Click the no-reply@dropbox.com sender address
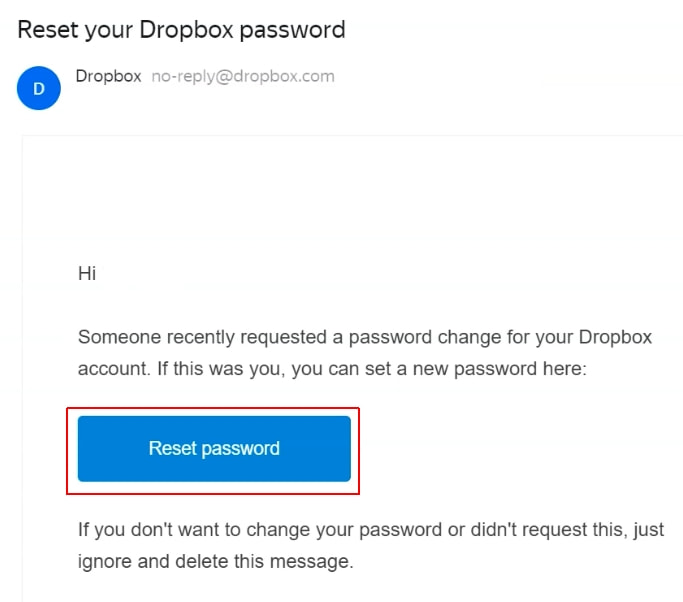Screen dimensions: 683x602 [x=243, y=76]
